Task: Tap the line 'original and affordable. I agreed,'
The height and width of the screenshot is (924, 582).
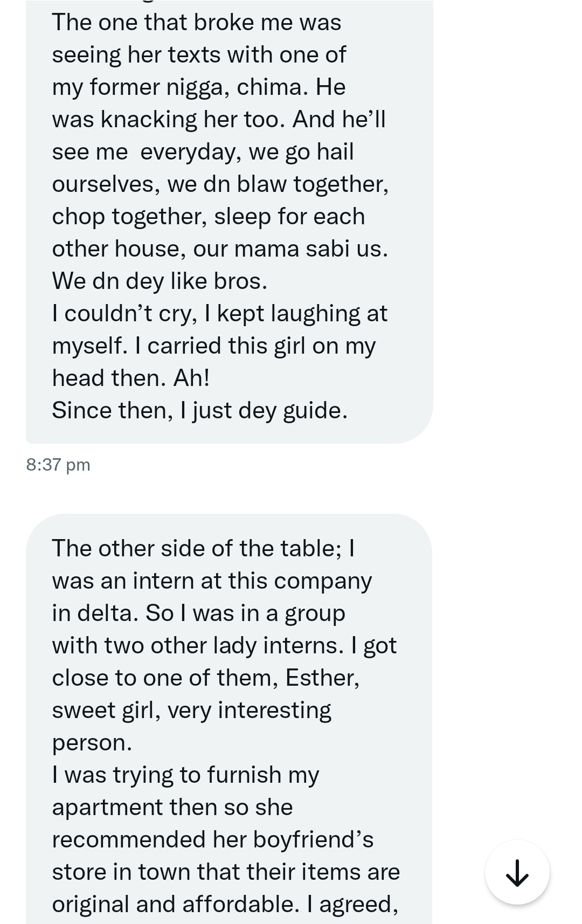Action: (225, 905)
